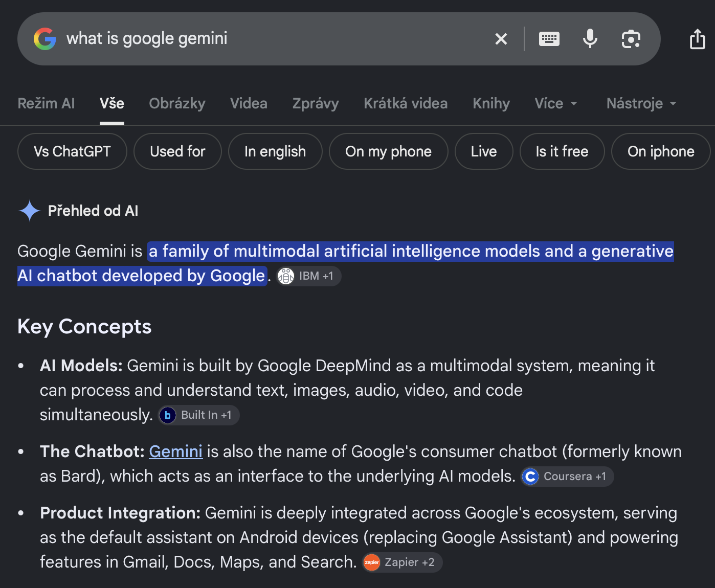
Task: Click the IBM source logo icon
Action: pos(286,276)
